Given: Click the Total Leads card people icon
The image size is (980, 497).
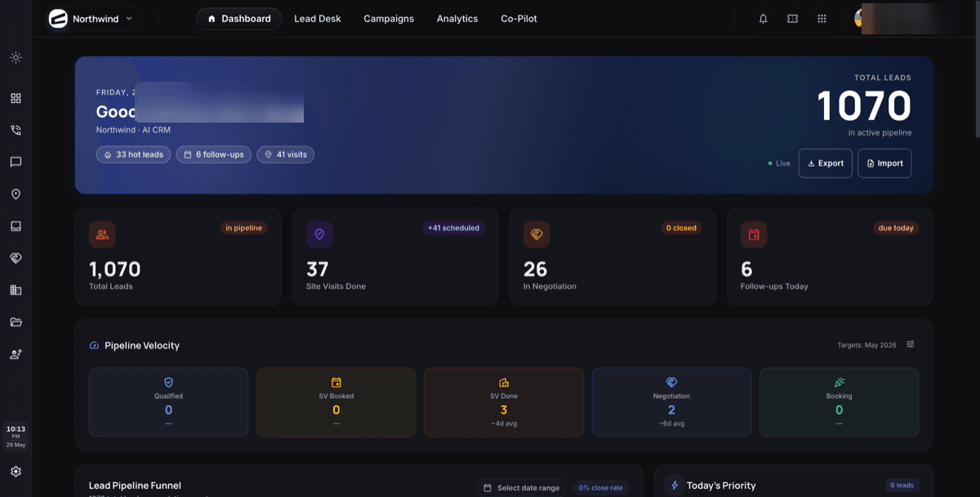Looking at the screenshot, I should tap(102, 235).
